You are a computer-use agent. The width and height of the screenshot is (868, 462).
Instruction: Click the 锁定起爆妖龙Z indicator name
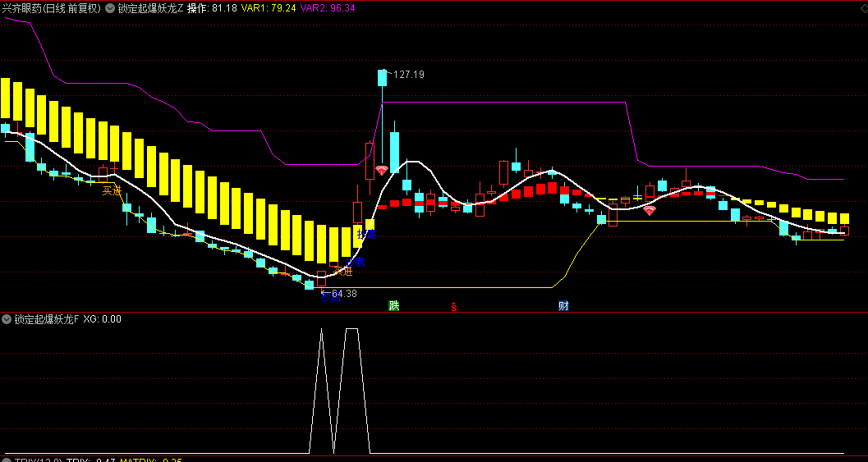tap(150, 8)
